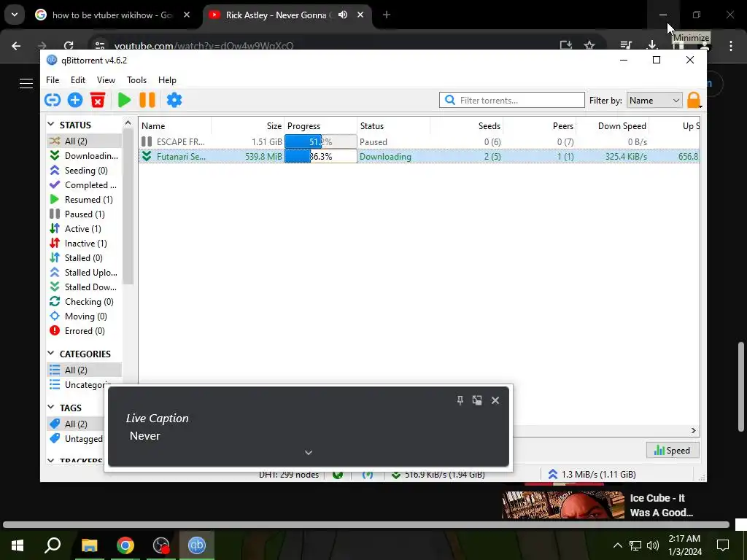Select the Active (1) status filter

tap(84, 228)
